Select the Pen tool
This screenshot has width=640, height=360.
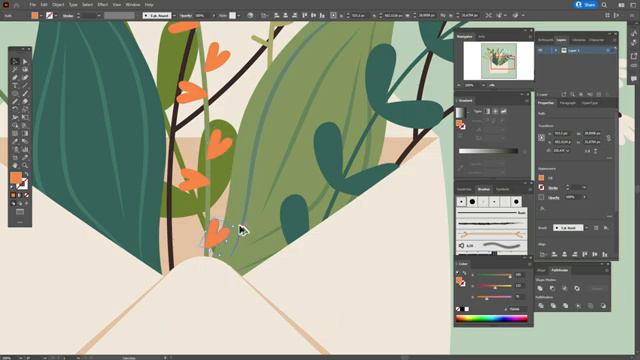(x=15, y=78)
